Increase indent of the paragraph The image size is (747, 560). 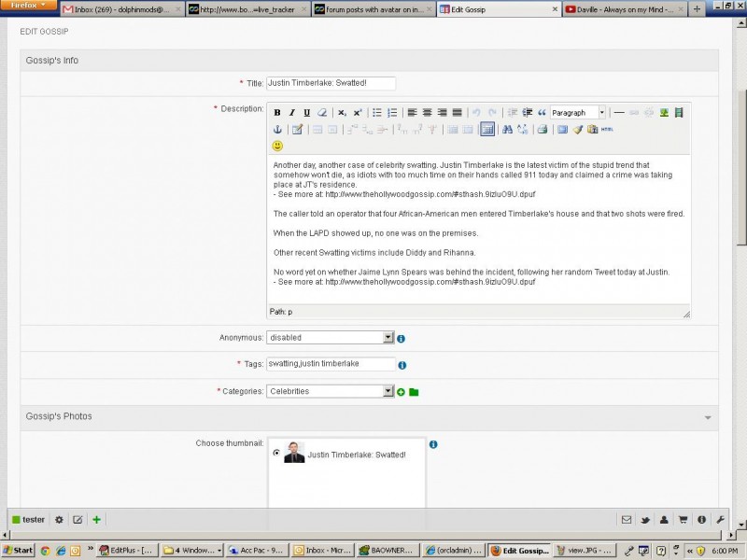click(x=527, y=113)
